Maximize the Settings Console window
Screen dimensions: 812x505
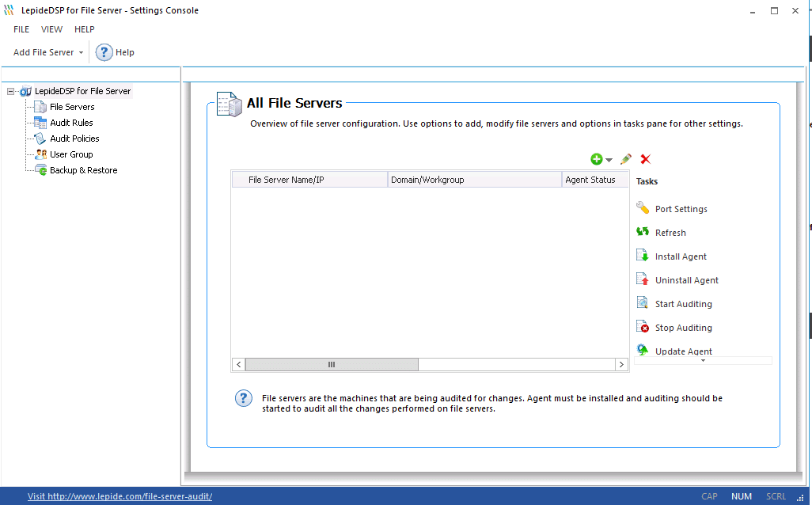pyautogui.click(x=774, y=11)
